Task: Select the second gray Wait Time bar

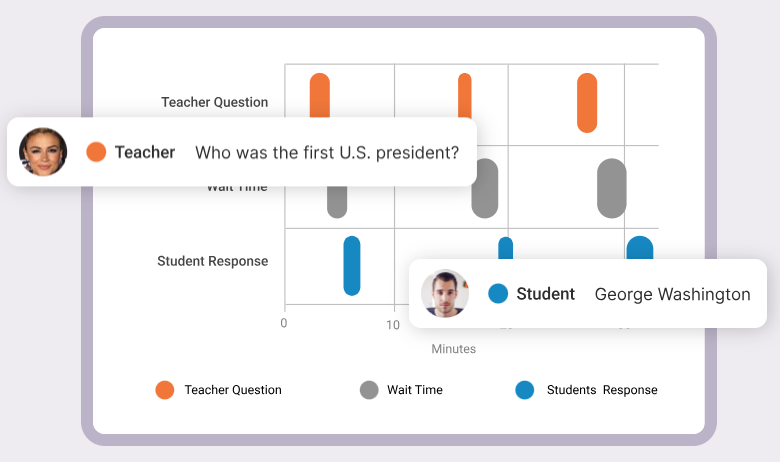Action: click(x=485, y=188)
